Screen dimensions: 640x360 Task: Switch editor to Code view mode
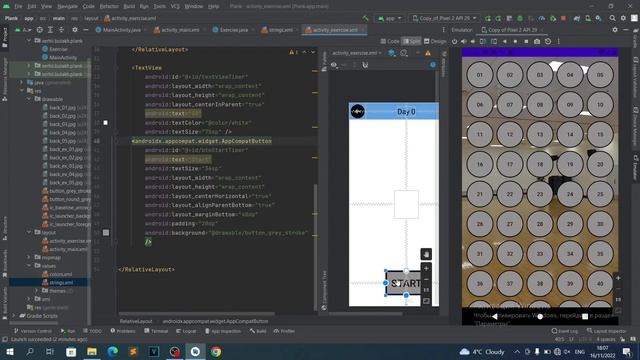pyautogui.click(x=390, y=41)
